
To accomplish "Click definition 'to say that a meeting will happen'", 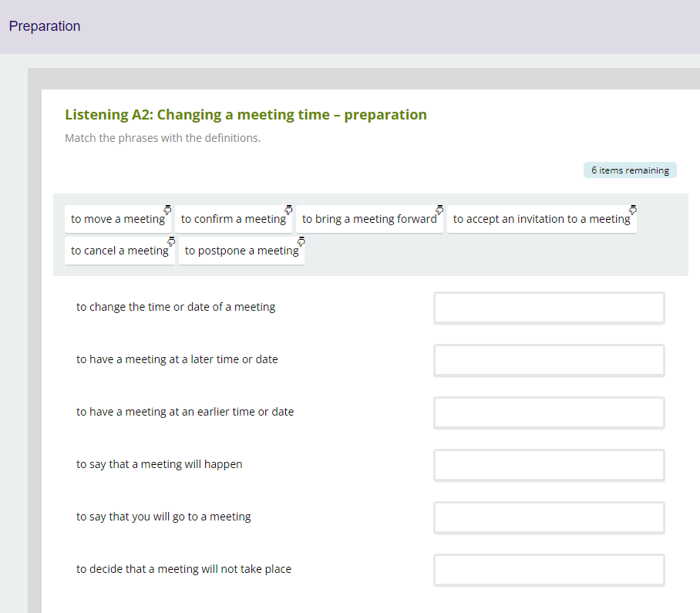I will 160,464.
